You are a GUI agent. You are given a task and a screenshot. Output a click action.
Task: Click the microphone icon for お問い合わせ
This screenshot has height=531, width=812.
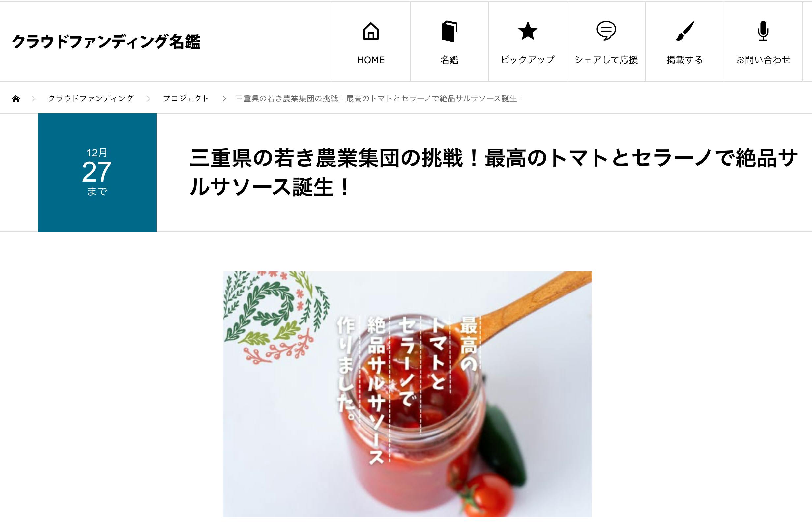(763, 31)
